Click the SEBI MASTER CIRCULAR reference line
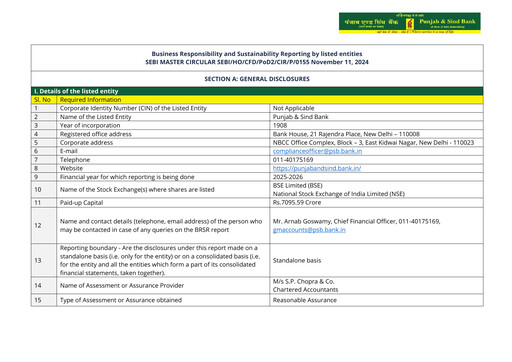The height and width of the screenshot is (362, 512). point(257,62)
